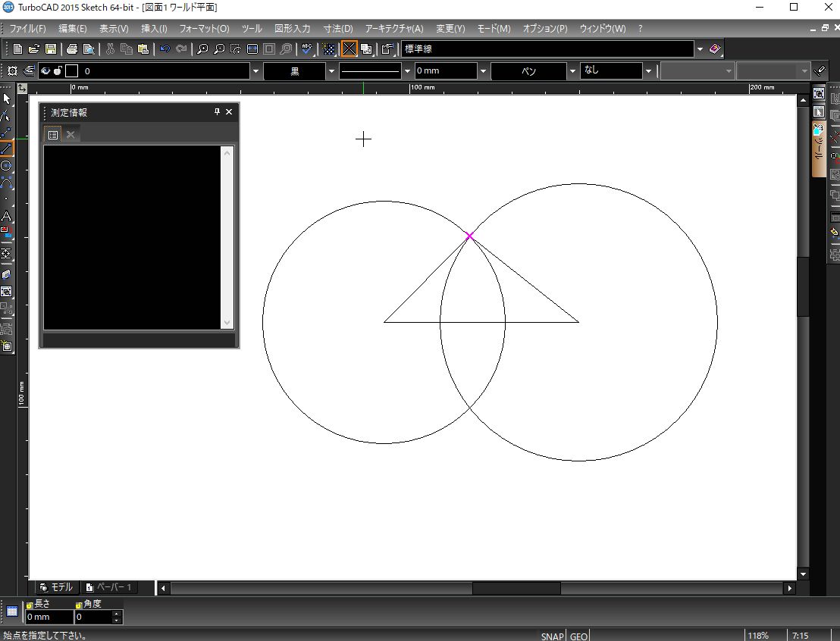The image size is (840, 641).
Task: Open the Layers manager icon
Action: 29,70
